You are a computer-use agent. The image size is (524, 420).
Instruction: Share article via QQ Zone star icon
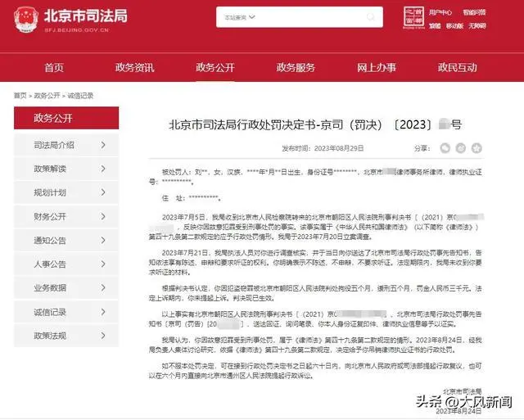click(477, 148)
